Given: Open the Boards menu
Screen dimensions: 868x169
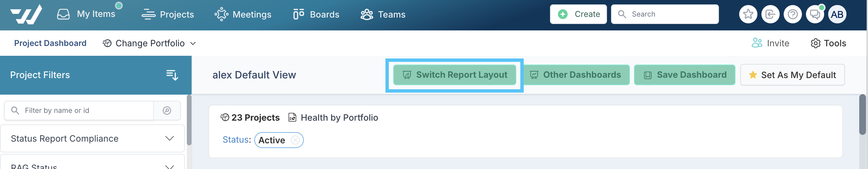Looking at the screenshot, I should coord(316,14).
